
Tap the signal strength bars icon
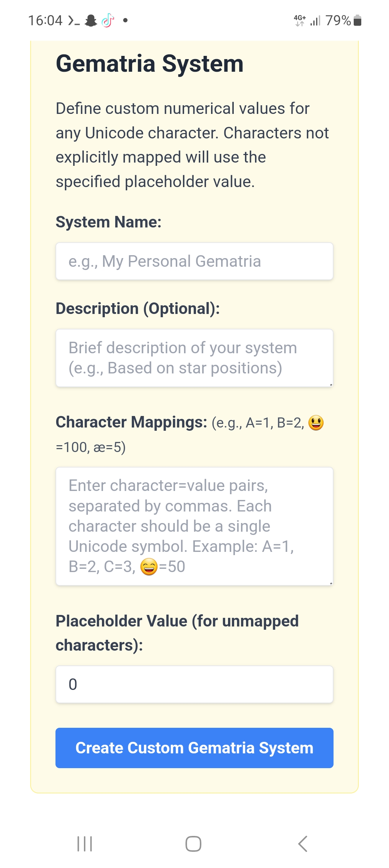click(315, 21)
